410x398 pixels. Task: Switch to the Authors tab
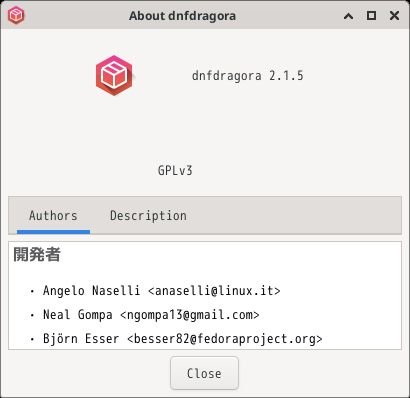(x=53, y=215)
